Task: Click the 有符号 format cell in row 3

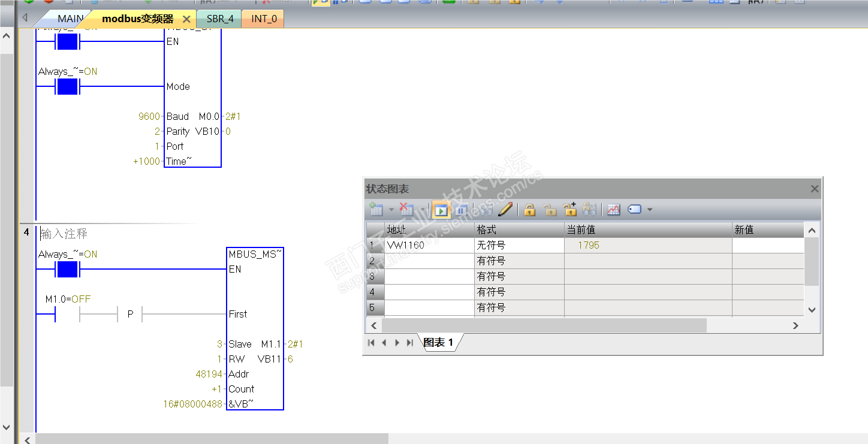Action: [519, 276]
